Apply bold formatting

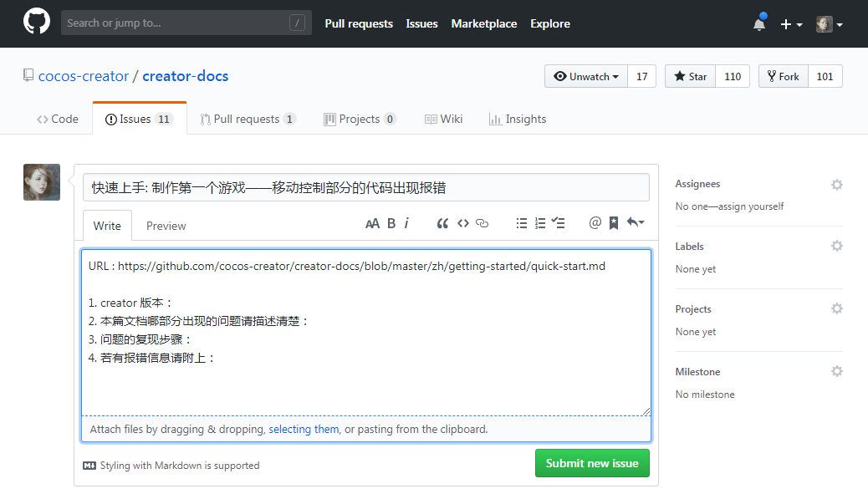coord(391,223)
